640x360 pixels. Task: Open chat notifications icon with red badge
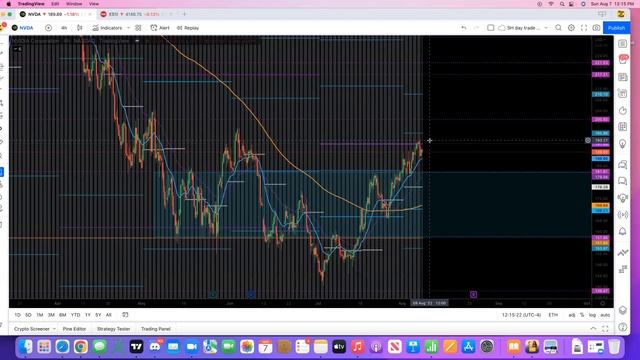[622, 60]
